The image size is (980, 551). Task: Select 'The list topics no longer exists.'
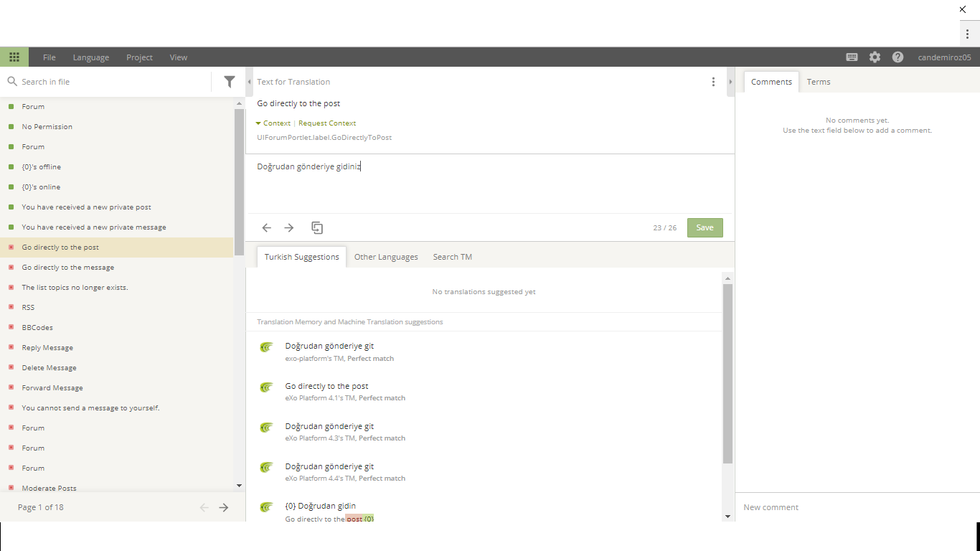(117, 287)
